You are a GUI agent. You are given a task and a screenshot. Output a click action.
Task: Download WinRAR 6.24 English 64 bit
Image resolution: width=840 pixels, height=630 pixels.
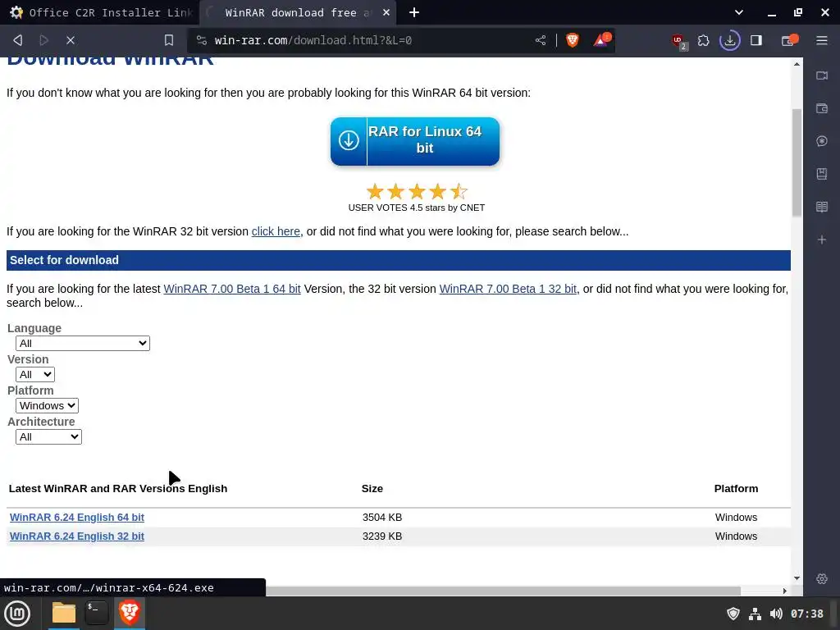(x=77, y=518)
